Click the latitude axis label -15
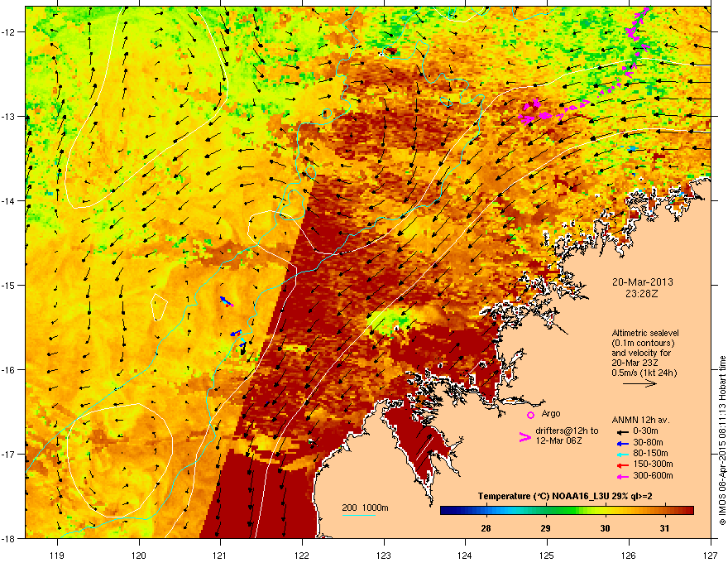This screenshot has width=728, height=563. (x=8, y=285)
